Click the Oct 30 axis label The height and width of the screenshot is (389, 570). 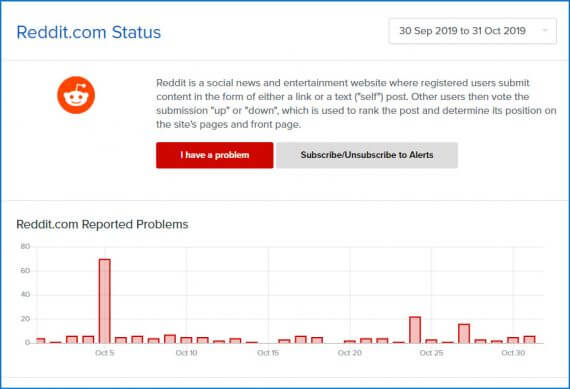(x=513, y=353)
